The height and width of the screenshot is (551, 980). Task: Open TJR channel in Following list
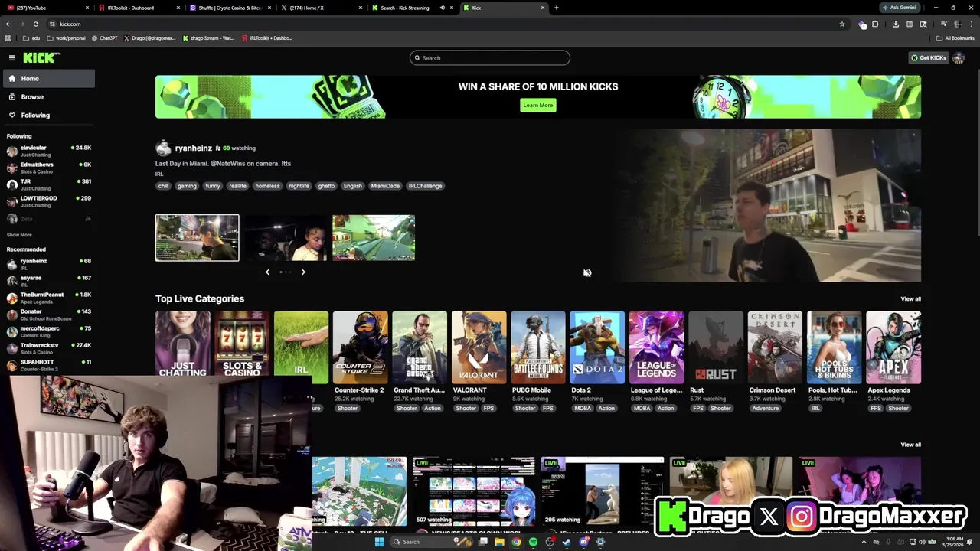click(49, 184)
